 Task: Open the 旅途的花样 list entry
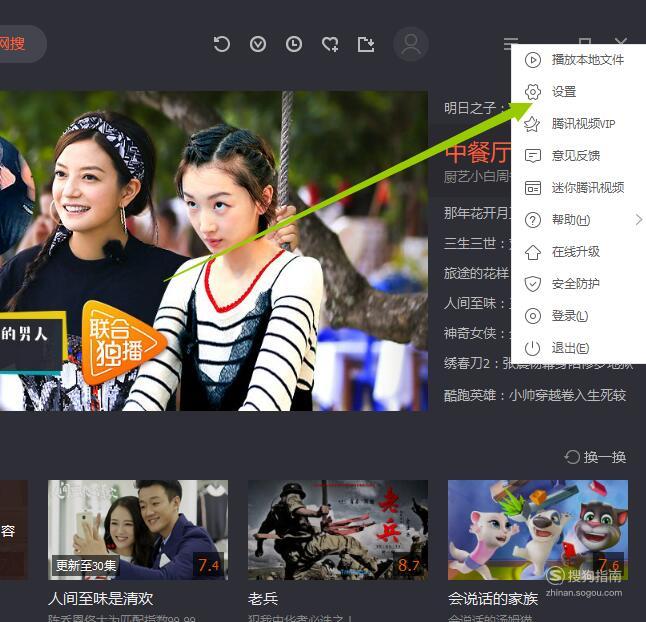(x=477, y=273)
